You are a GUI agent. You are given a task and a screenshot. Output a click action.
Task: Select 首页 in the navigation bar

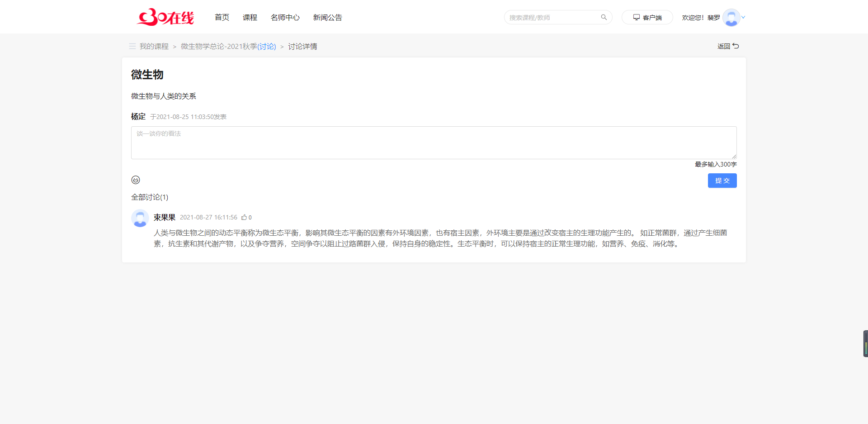pyautogui.click(x=222, y=17)
